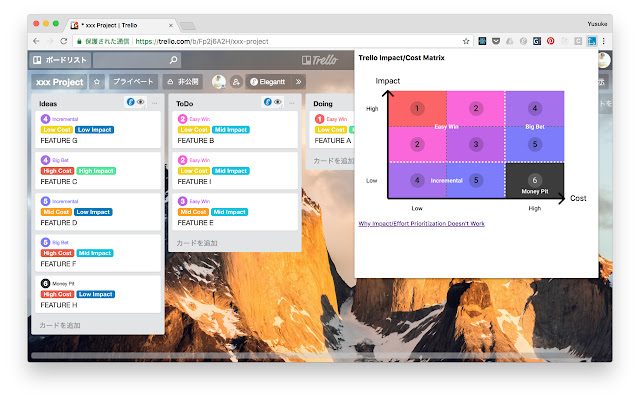This screenshot has width=640, height=400.
Task: Add a card in the Doing list
Action: click(333, 161)
